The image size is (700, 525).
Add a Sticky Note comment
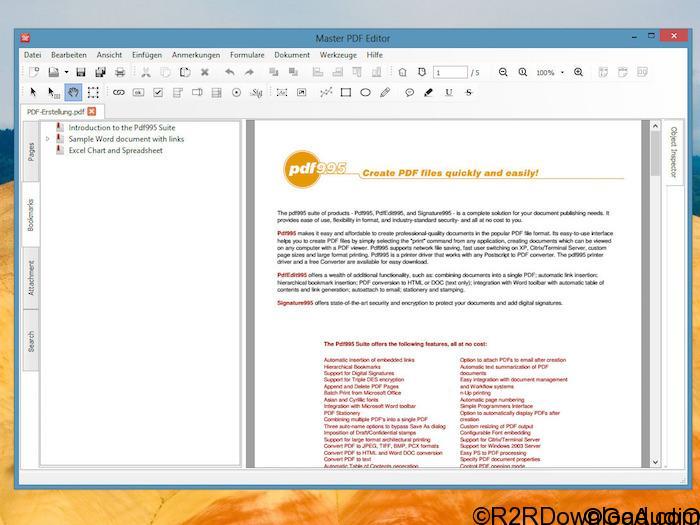click(x=409, y=92)
